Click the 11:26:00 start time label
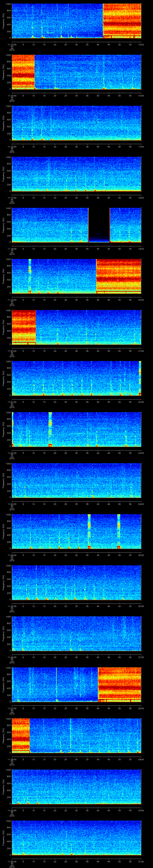This screenshot has width=153, height=868. [x=12, y=657]
